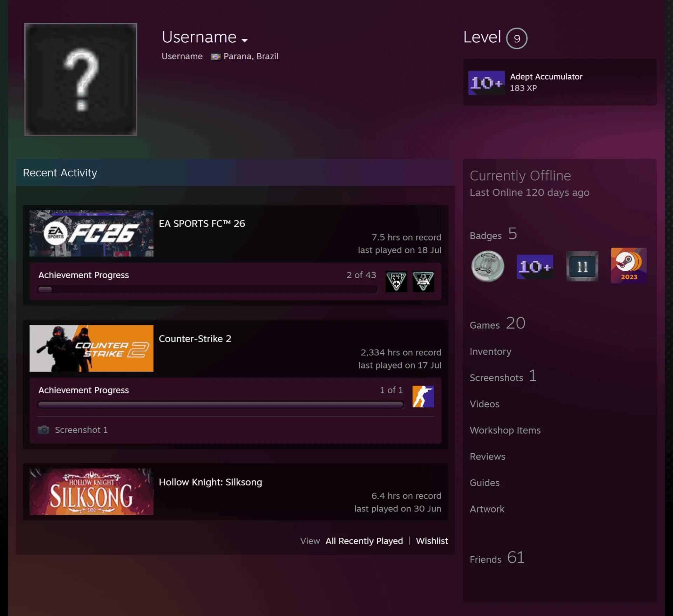The width and height of the screenshot is (673, 616).
Task: Open the Inventory page
Action: (490, 351)
